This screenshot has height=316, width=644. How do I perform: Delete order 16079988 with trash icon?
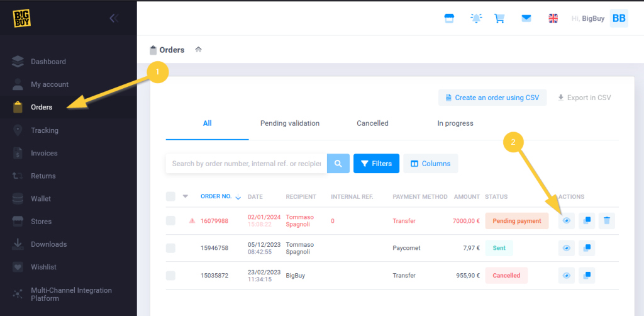pyautogui.click(x=606, y=221)
